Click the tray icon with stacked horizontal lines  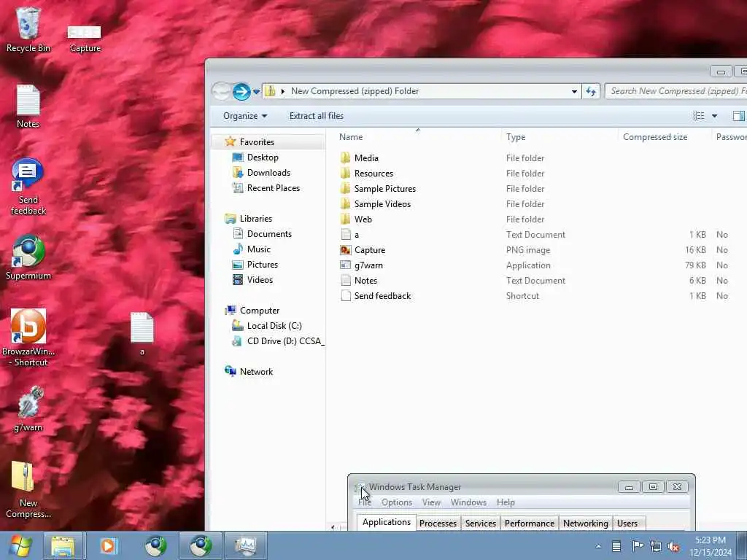click(x=616, y=546)
